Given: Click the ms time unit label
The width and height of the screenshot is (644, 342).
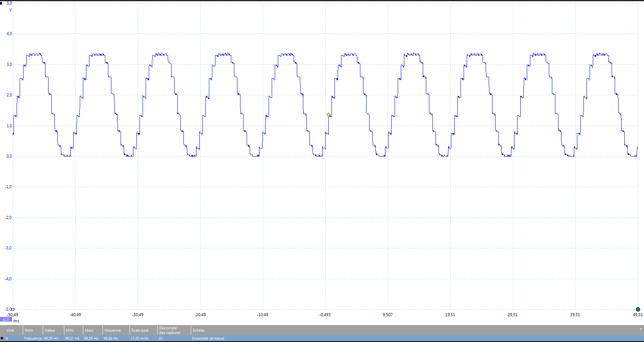Looking at the screenshot, I should click(17, 321).
